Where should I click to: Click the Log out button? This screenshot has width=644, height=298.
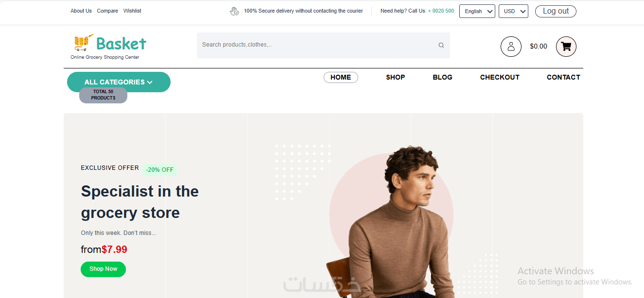click(x=556, y=11)
